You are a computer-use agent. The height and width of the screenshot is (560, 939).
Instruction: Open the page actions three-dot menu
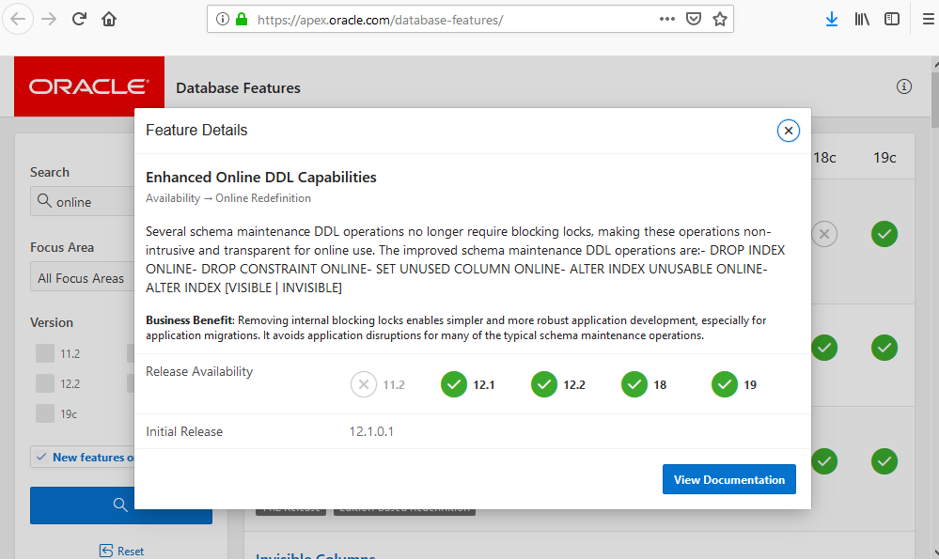point(666,19)
